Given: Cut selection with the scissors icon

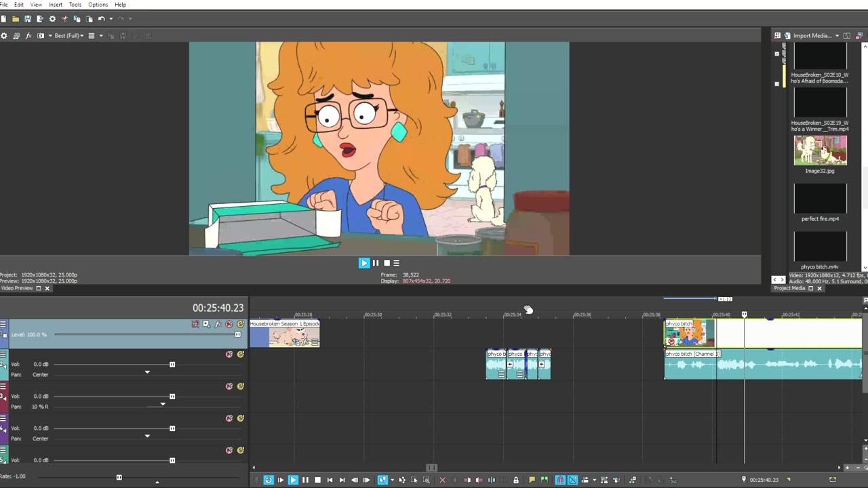Looking at the screenshot, I should pyautogui.click(x=64, y=19).
